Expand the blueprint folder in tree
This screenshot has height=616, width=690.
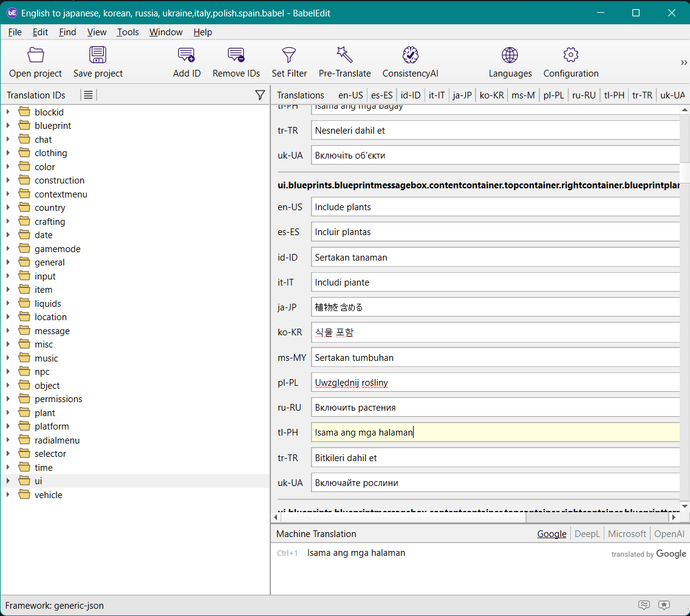8,126
